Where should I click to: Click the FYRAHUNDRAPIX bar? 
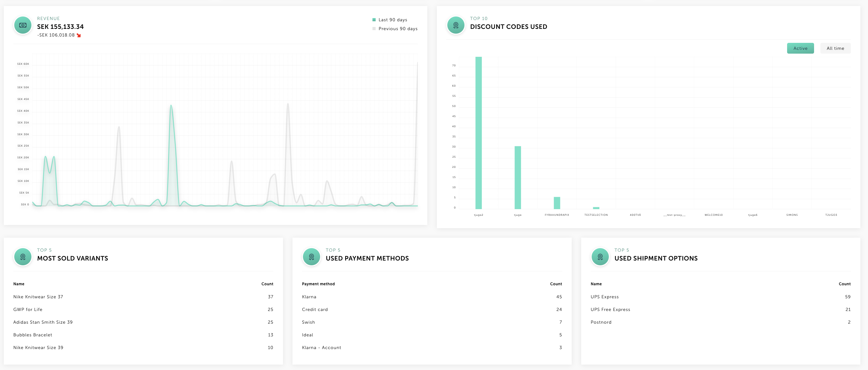tap(557, 203)
